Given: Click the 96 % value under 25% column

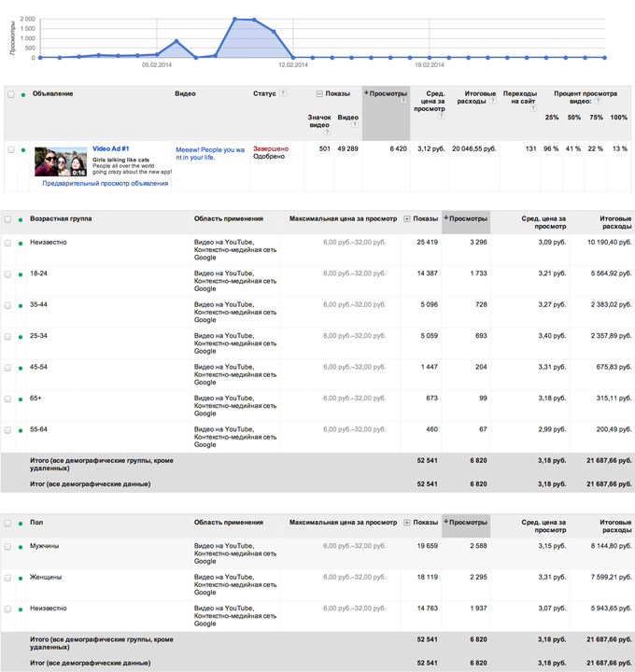Looking at the screenshot, I should 551,148.
